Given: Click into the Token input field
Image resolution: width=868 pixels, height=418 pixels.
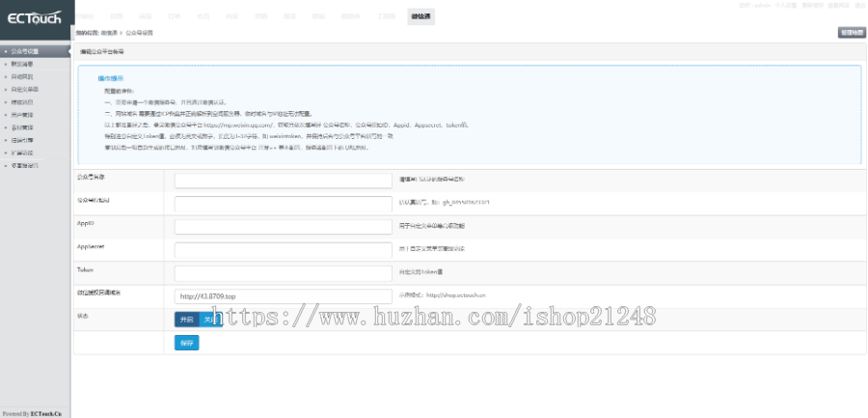Looking at the screenshot, I should click(283, 273).
